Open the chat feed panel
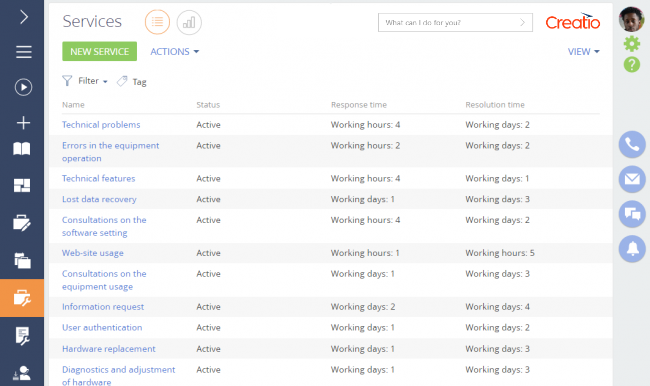The width and height of the screenshot is (650, 386). [x=632, y=214]
